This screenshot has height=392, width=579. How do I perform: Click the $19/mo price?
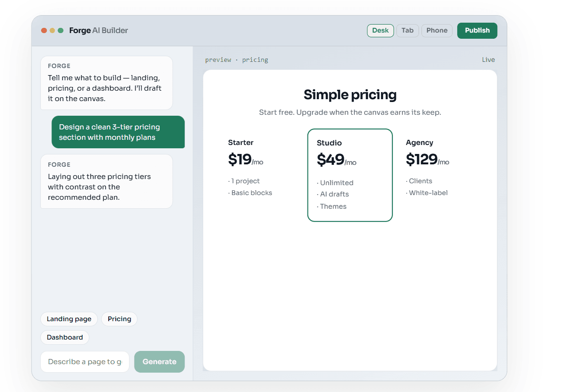(x=246, y=160)
